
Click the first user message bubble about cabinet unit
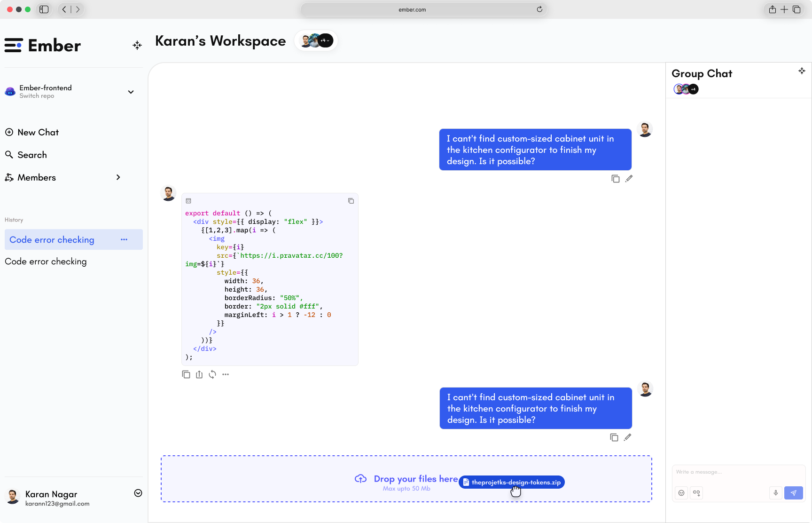[x=535, y=150]
